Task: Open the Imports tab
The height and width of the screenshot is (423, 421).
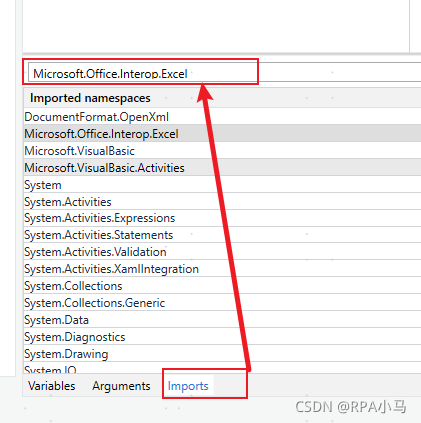Action: click(x=188, y=386)
